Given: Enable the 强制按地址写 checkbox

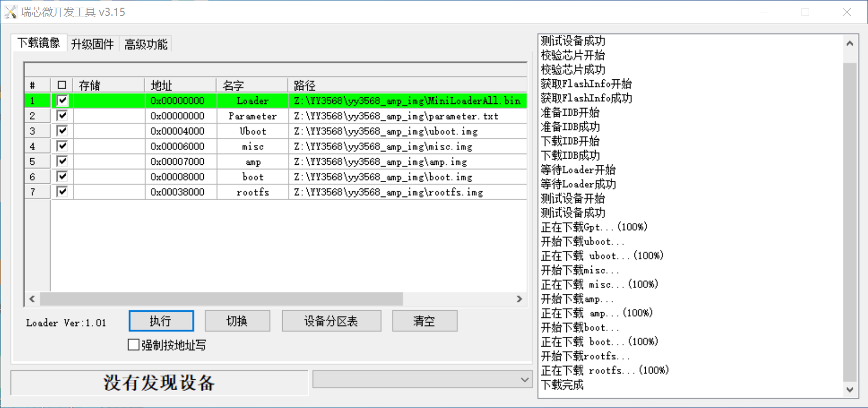Looking at the screenshot, I should (x=133, y=345).
